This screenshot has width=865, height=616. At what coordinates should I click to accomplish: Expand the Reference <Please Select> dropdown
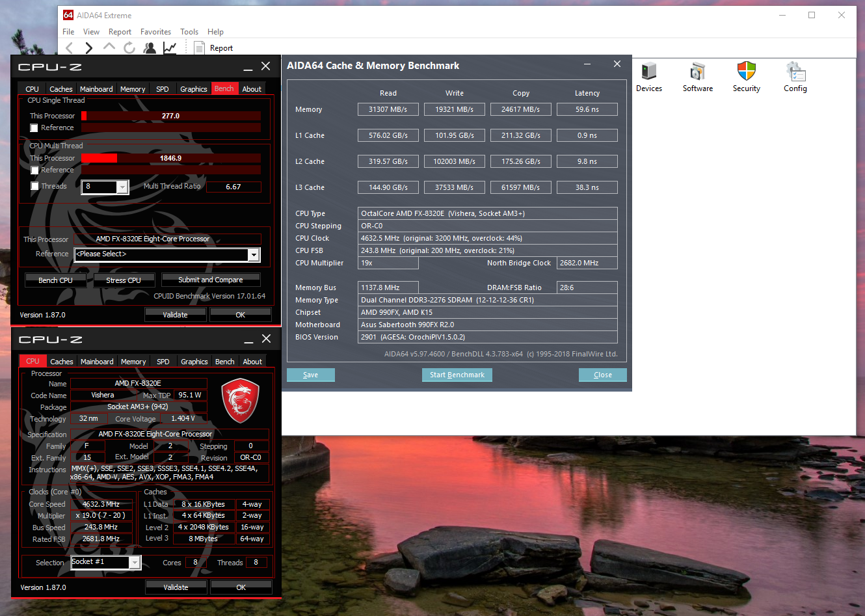click(x=168, y=254)
